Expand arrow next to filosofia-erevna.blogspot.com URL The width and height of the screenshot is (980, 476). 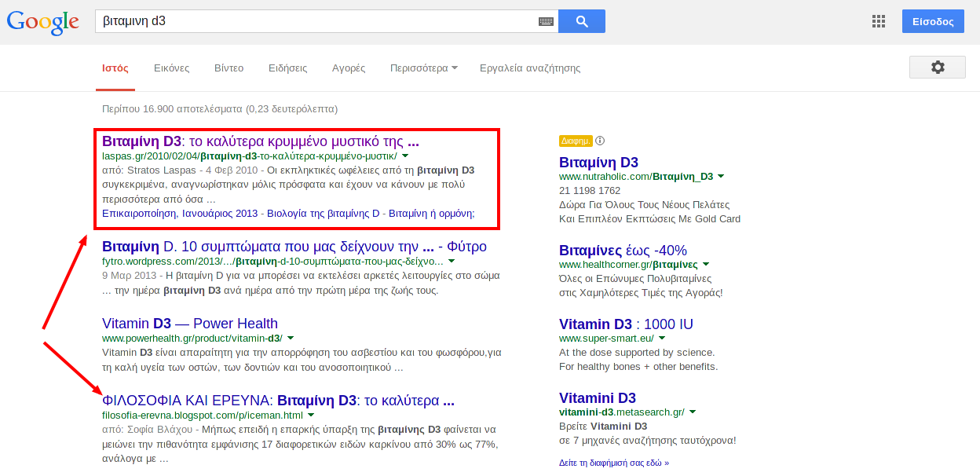tap(311, 416)
